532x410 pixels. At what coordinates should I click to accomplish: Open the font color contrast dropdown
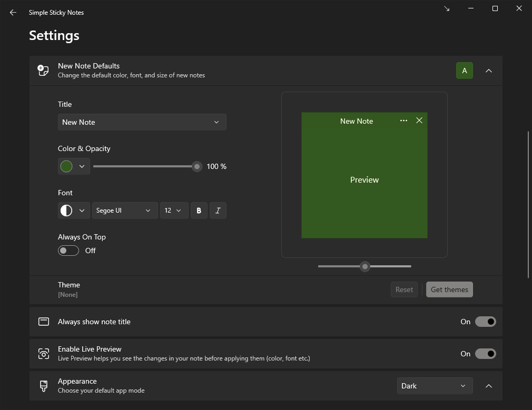74,210
